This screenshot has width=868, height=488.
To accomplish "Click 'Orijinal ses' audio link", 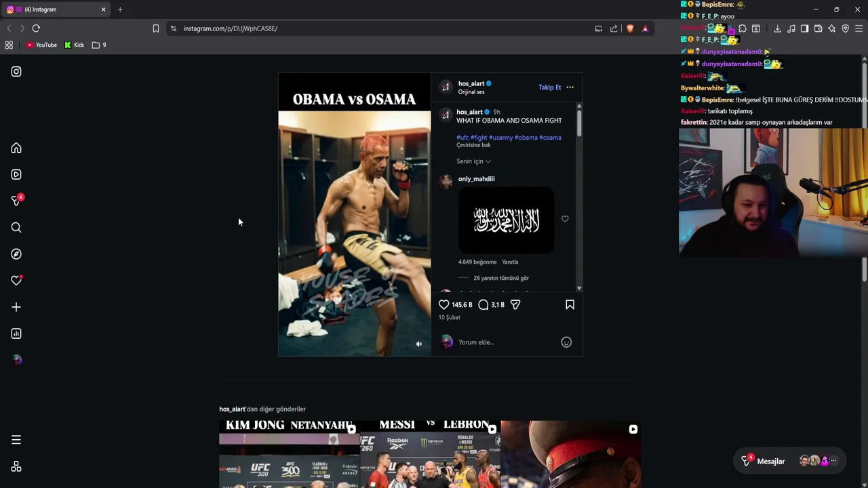I will 471,92.
